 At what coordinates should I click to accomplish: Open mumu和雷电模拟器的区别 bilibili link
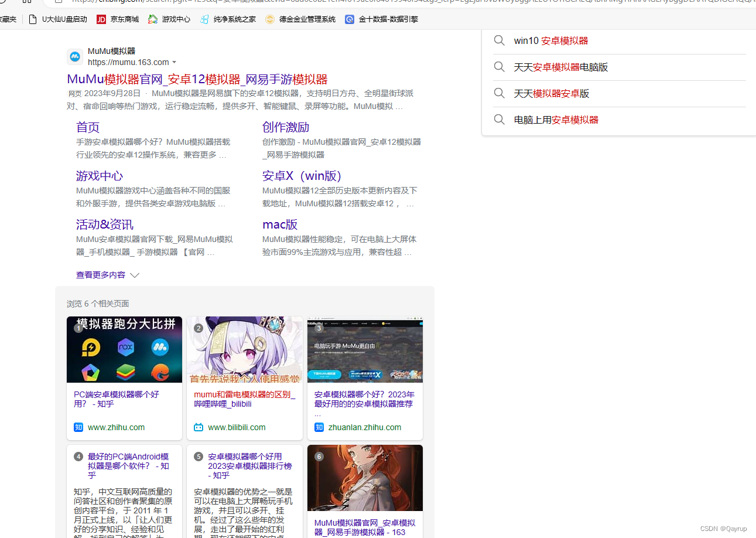[245, 399]
